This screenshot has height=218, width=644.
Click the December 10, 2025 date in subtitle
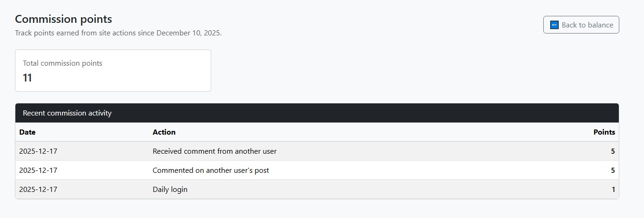coord(188,33)
